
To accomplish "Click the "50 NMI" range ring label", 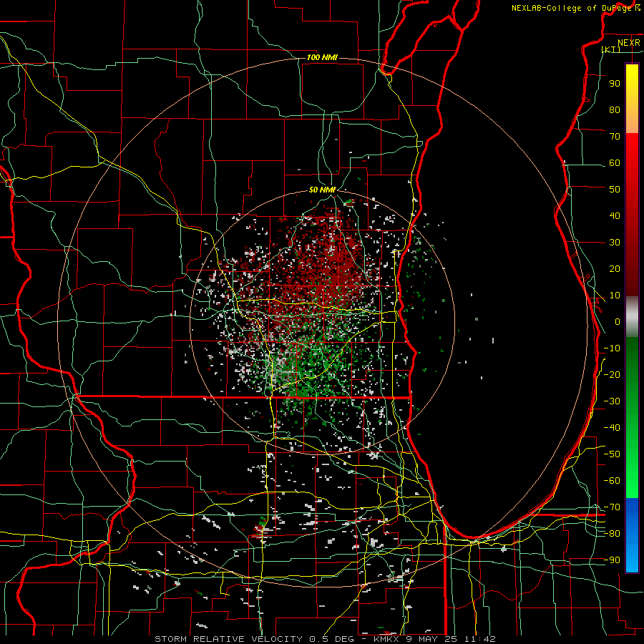I will (323, 190).
